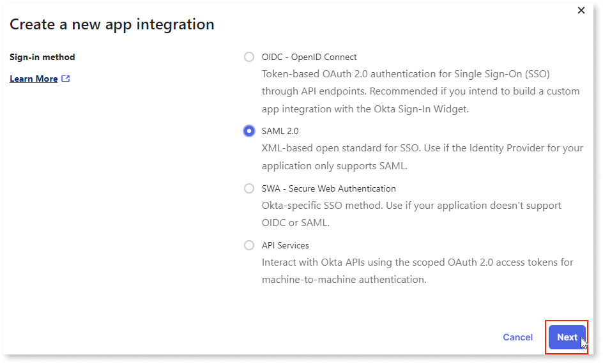Viewport: 603px width, 364px height.
Task: Close the Create a new app integration dialog
Action: (x=581, y=10)
